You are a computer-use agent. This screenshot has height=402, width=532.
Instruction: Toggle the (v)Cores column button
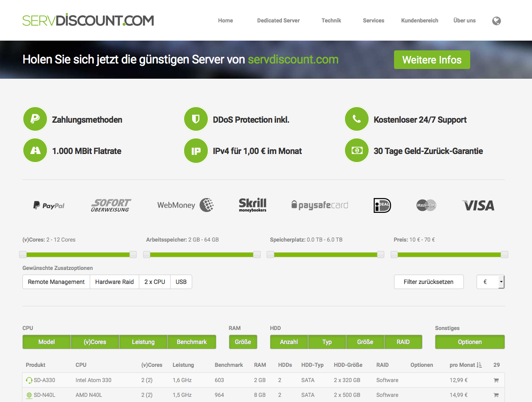pyautogui.click(x=95, y=342)
